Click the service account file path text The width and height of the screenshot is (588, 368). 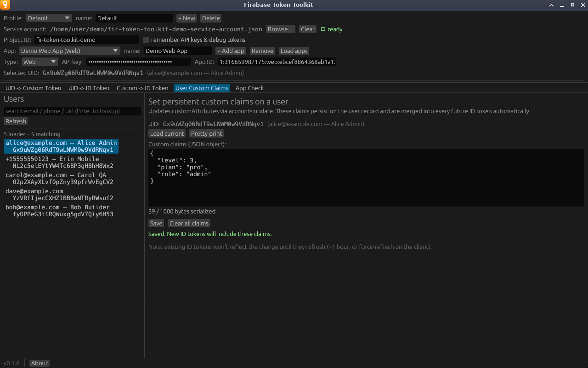156,29
